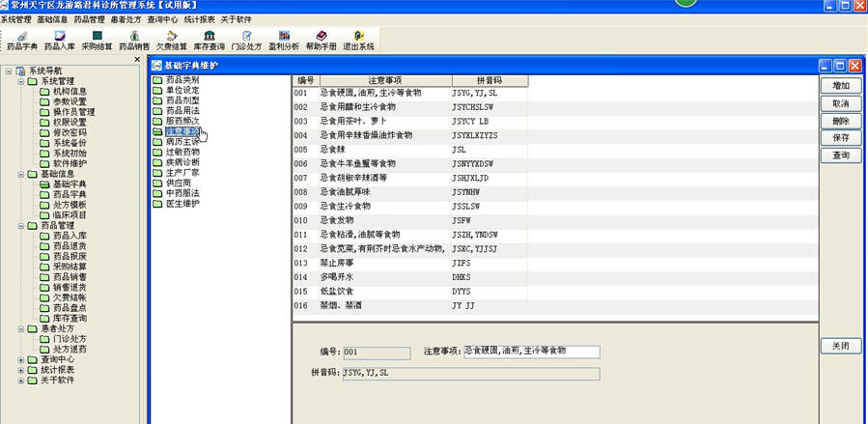Open the 患者处方 menu

126,19
